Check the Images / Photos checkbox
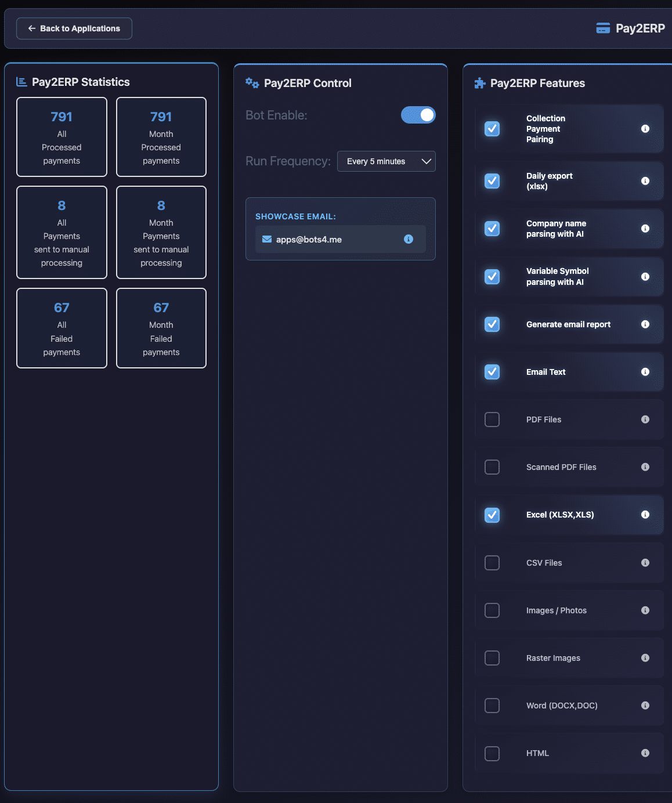The width and height of the screenshot is (672, 803). tap(492, 610)
